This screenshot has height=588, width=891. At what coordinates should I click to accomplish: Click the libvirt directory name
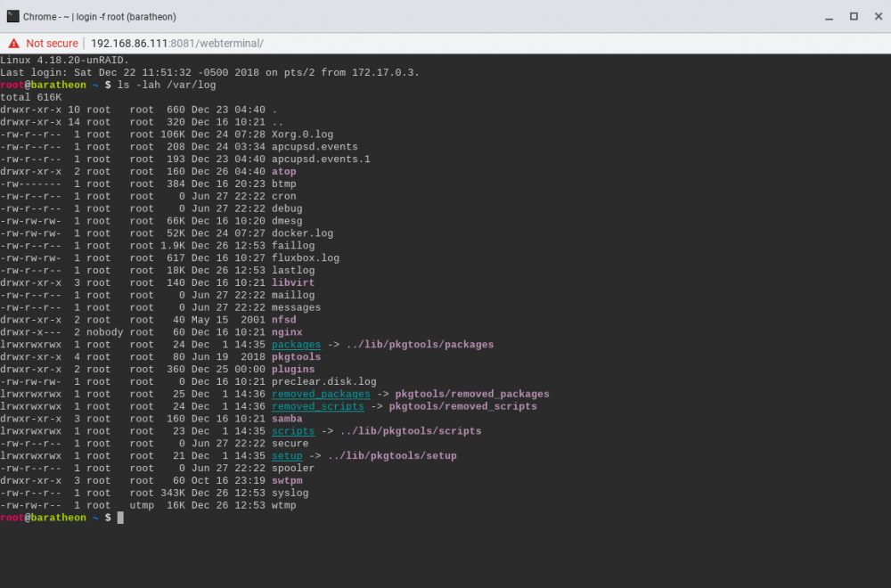pyautogui.click(x=293, y=283)
